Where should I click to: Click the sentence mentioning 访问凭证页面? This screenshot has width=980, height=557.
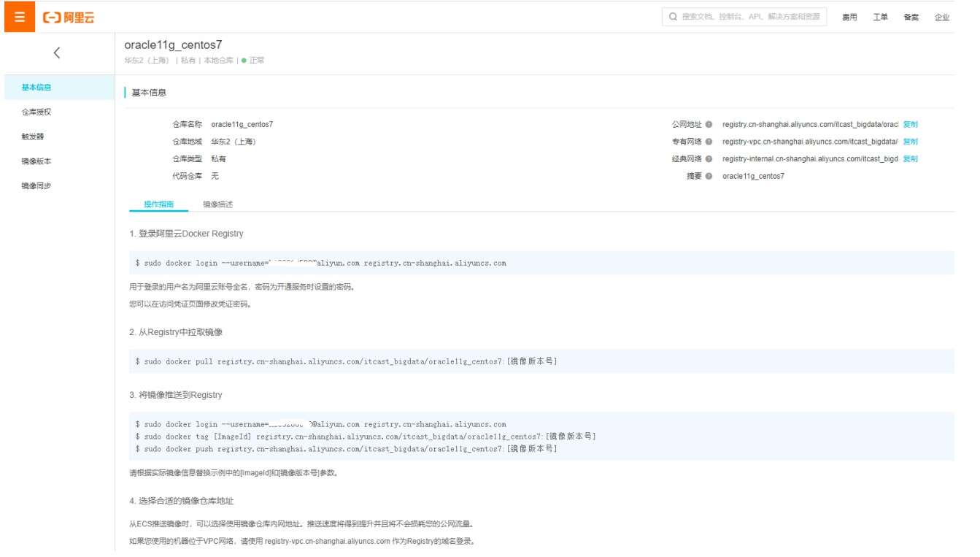click(x=190, y=304)
